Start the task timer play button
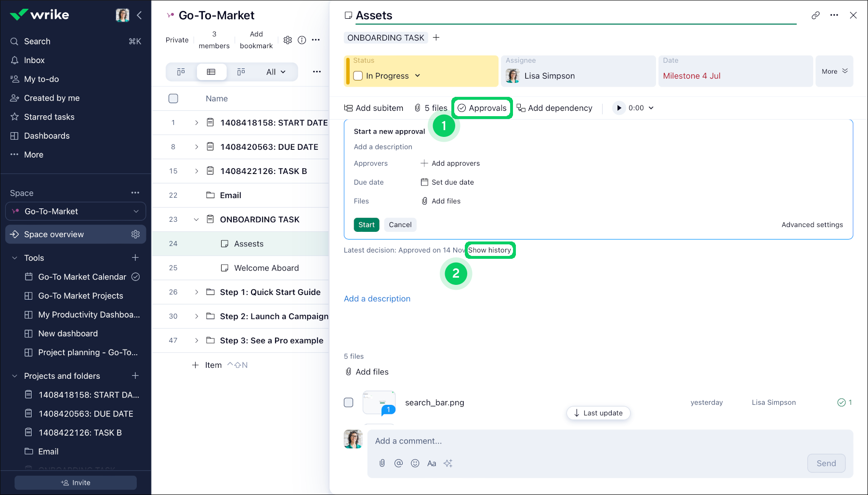This screenshot has height=495, width=868. (x=619, y=108)
